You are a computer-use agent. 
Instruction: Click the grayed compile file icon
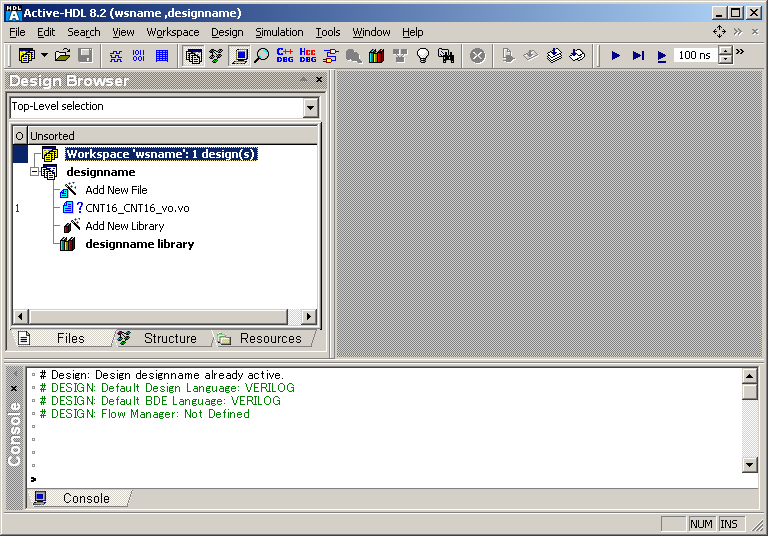point(508,56)
